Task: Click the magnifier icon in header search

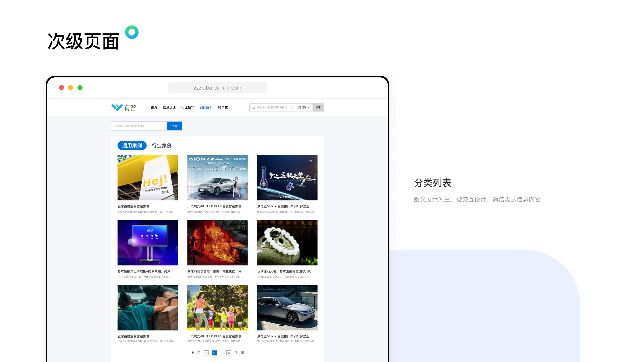Action: (253, 107)
